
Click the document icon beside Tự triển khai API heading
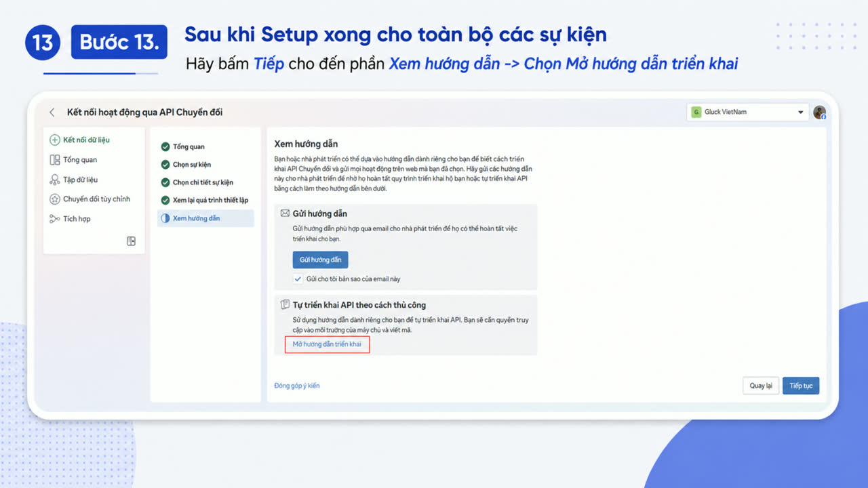[285, 304]
